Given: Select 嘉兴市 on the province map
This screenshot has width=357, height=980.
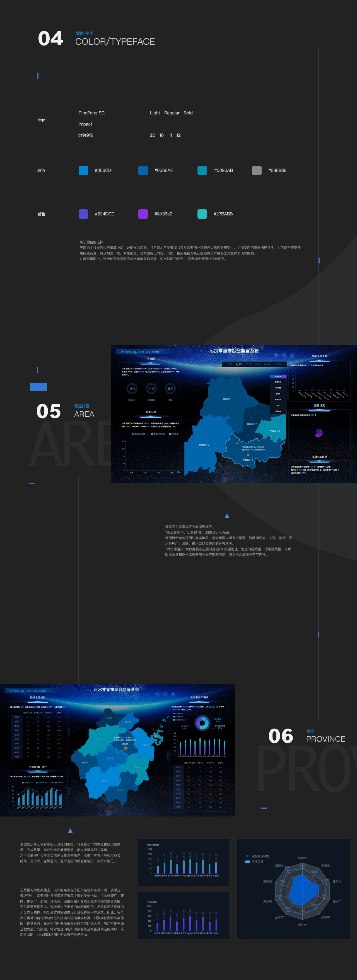Looking at the screenshot, I should point(129,722).
